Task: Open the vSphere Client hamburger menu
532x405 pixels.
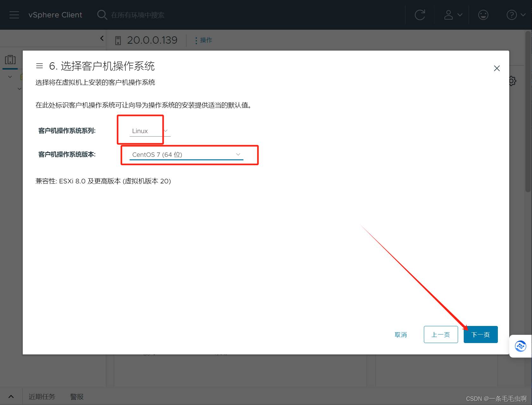Action: 14,15
